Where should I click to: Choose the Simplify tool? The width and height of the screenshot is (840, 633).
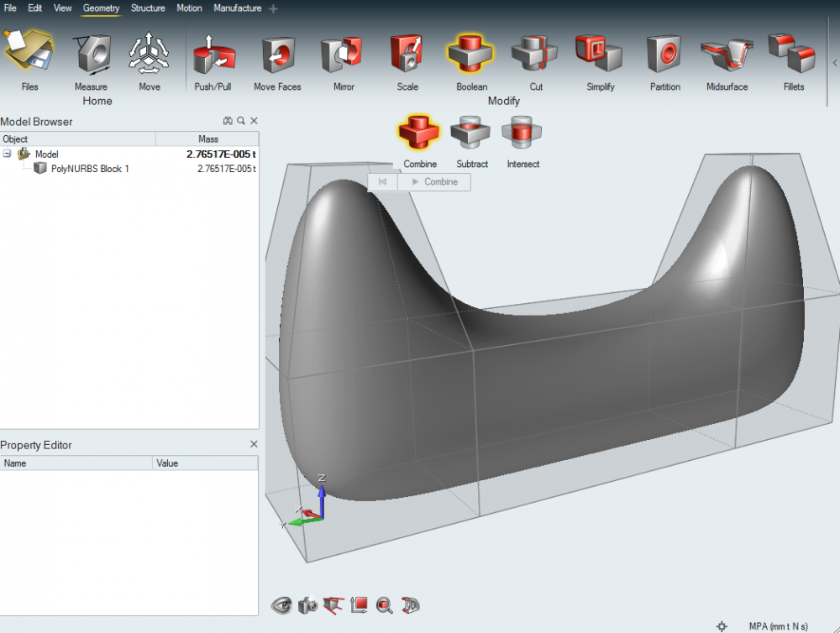click(599, 53)
